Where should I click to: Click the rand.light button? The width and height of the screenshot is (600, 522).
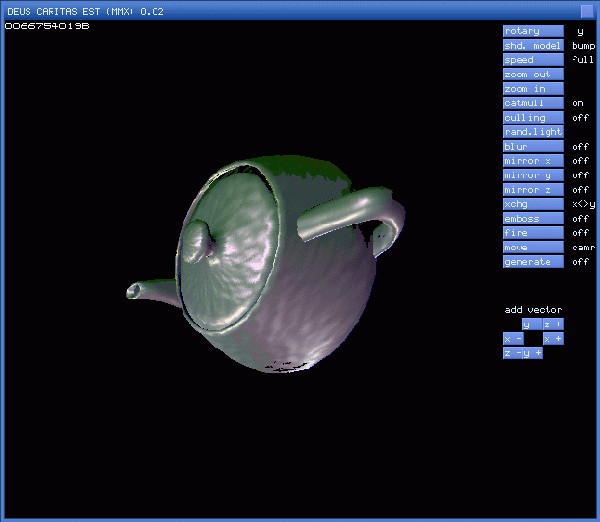coord(533,132)
